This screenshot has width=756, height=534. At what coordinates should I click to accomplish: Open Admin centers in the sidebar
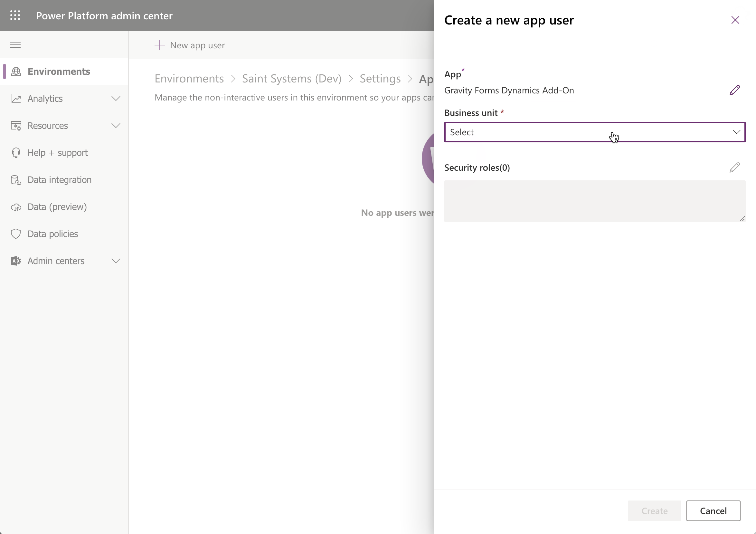(x=64, y=261)
